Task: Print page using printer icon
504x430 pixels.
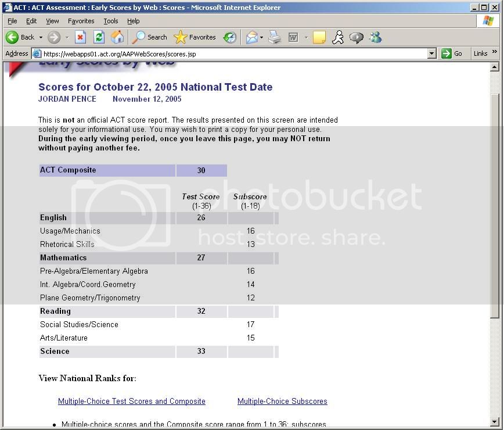Action: (x=275, y=37)
